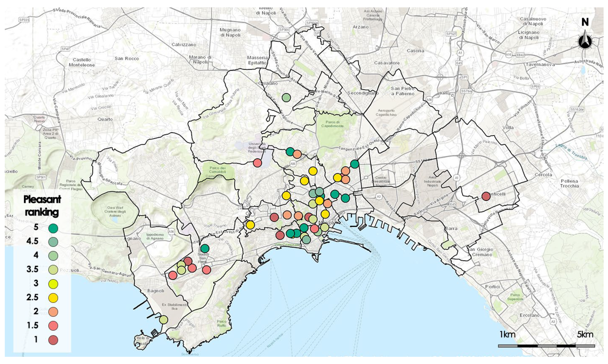The image size is (608, 364).
Task: Select the dark green marker at Stadio San Paolo
Action: pyautogui.click(x=205, y=249)
